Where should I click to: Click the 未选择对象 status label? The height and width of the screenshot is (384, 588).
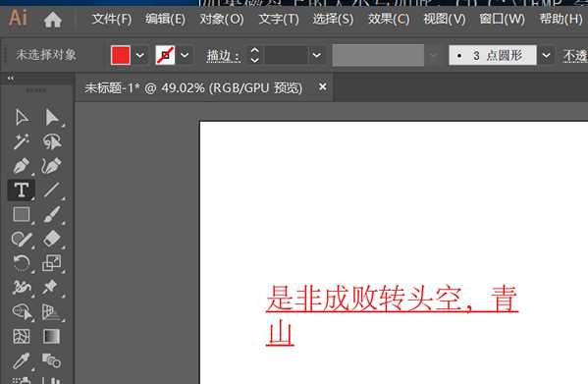(46, 56)
